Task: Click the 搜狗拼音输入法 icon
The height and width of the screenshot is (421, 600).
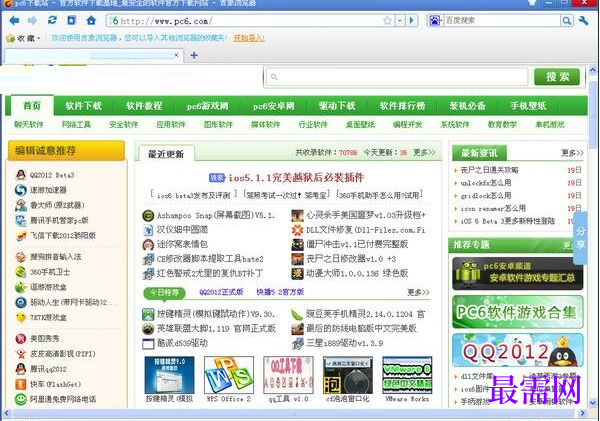Action: (x=21, y=257)
